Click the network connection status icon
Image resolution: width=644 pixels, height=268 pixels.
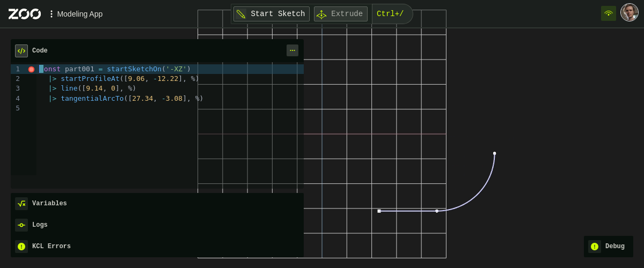coord(608,13)
